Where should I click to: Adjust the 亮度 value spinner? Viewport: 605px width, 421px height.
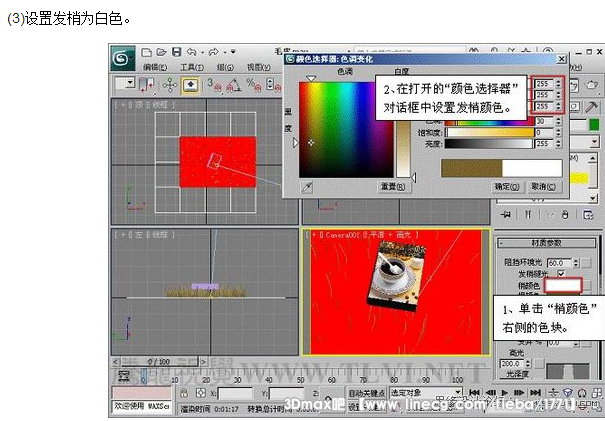(x=558, y=143)
